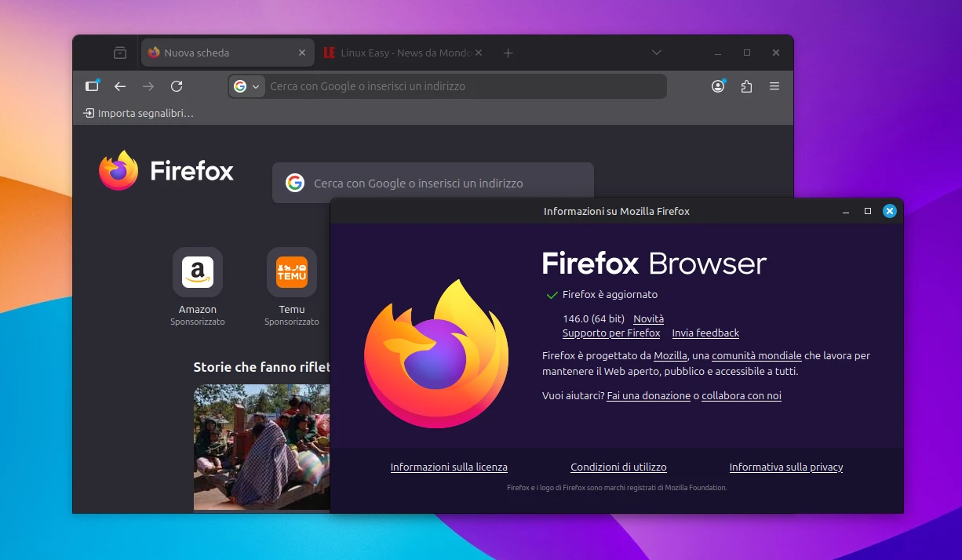Click the Google icon in the address bar
962x560 pixels.
click(240, 86)
